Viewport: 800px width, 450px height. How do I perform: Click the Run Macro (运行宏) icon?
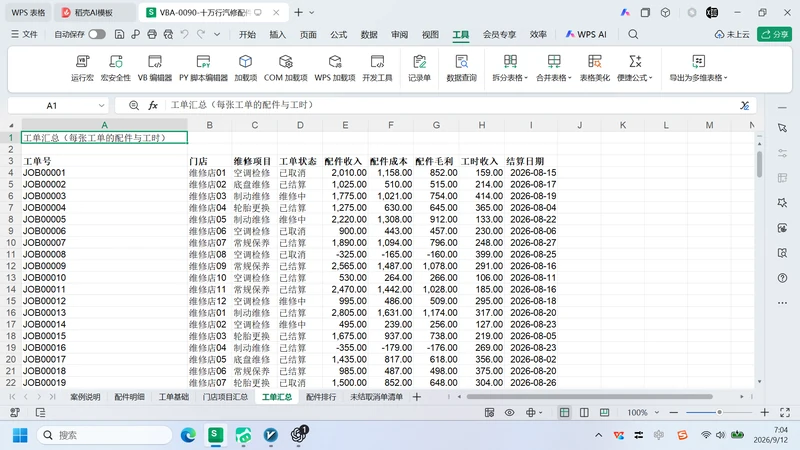(82, 68)
